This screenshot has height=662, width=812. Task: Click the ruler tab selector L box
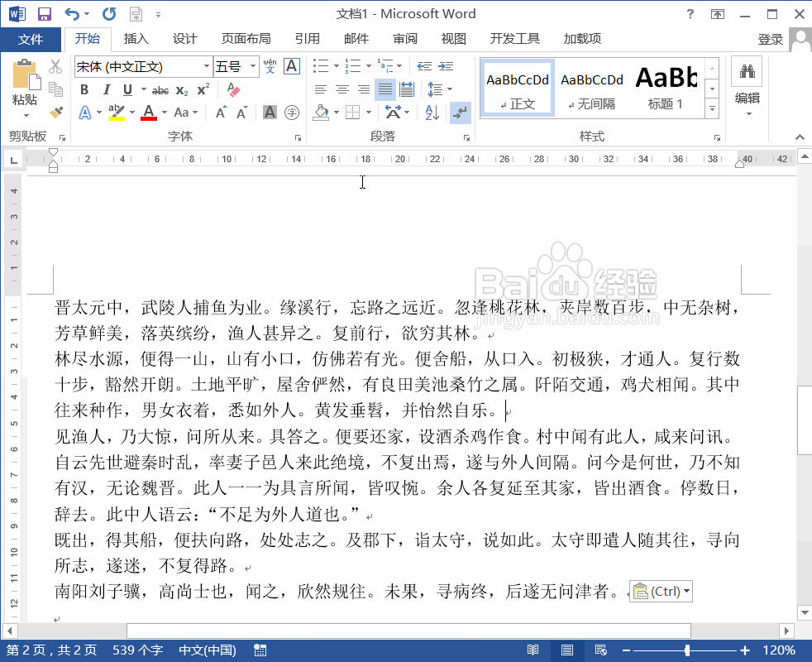click(13, 160)
